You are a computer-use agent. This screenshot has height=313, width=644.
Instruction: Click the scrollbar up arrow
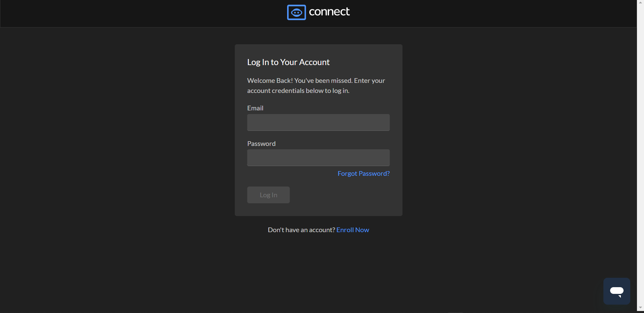tap(640, 2)
